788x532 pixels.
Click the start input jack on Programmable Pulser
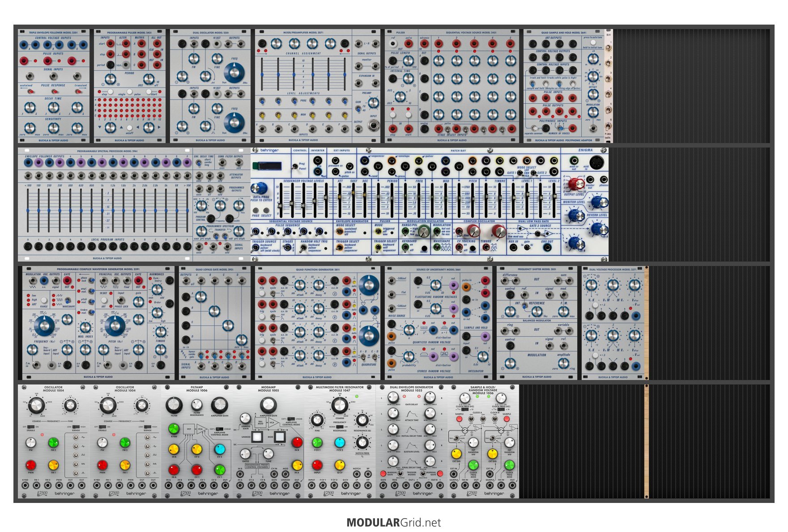tap(111, 44)
